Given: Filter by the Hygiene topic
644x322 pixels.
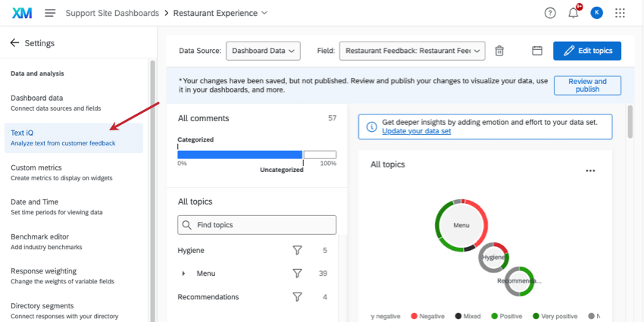Looking at the screenshot, I should (x=298, y=250).
